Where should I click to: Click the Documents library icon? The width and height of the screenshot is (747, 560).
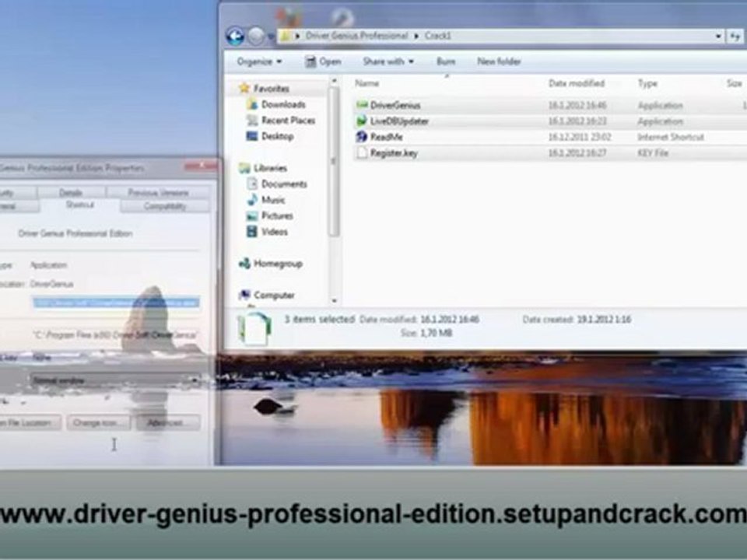point(252,184)
